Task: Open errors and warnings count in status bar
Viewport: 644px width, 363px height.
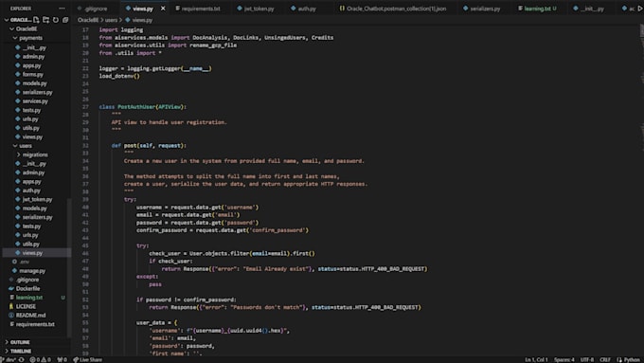Action: 40,360
